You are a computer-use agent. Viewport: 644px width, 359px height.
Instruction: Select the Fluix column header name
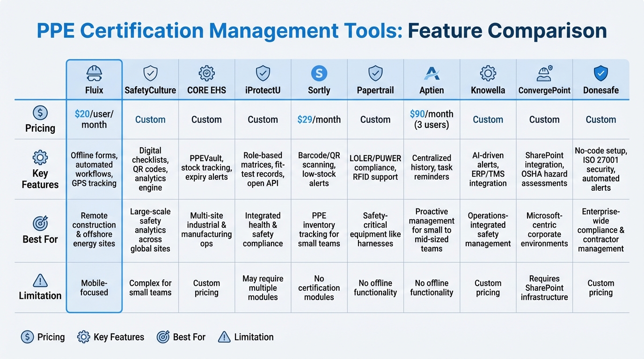pyautogui.click(x=94, y=90)
